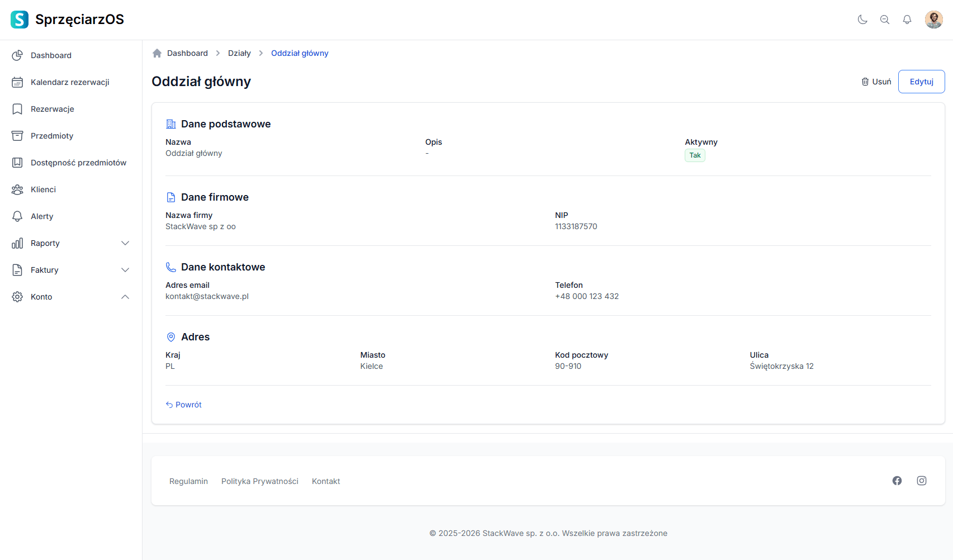Image resolution: width=953 pixels, height=560 pixels.
Task: Open notifications bell in the header
Action: pos(907,20)
